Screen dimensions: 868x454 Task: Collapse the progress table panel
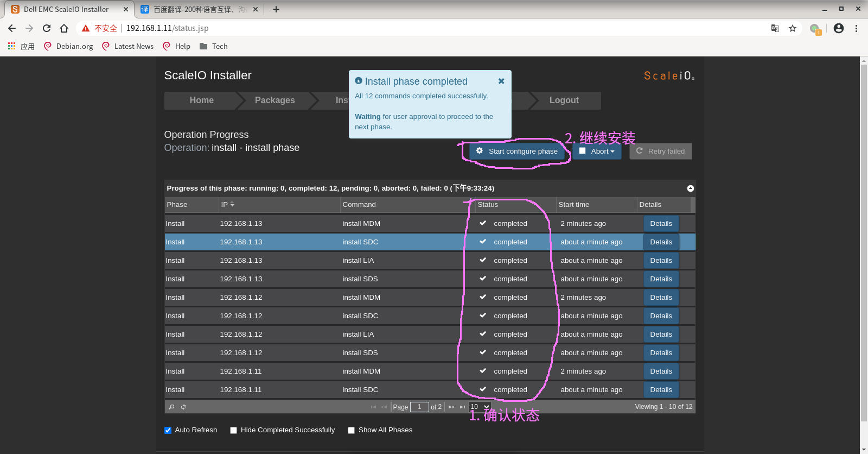pyautogui.click(x=691, y=188)
